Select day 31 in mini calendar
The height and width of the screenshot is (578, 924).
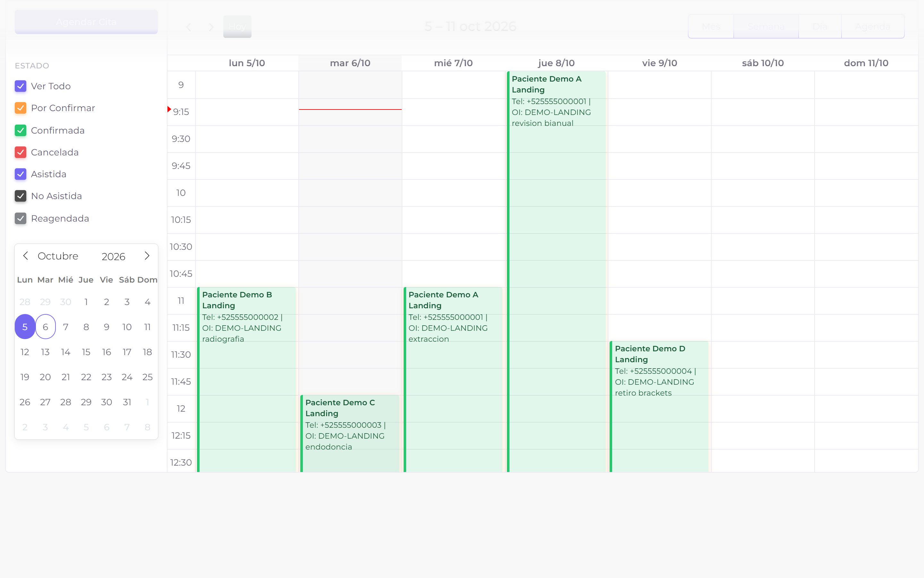point(127,402)
